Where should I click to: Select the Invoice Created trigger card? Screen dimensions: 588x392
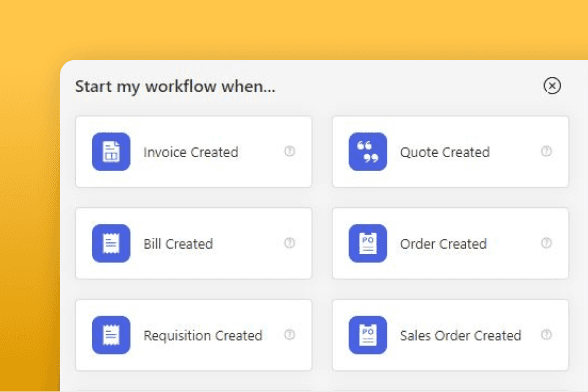coord(194,152)
